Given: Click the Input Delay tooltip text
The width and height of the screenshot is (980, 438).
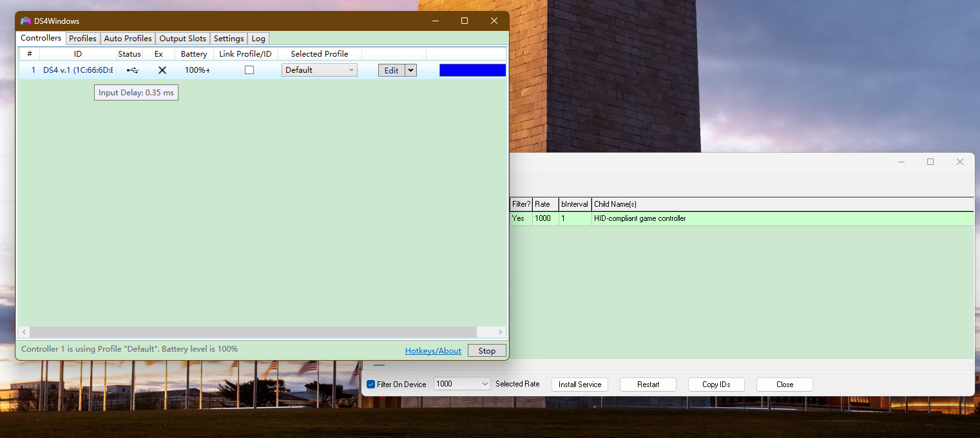Looking at the screenshot, I should pyautogui.click(x=136, y=93).
